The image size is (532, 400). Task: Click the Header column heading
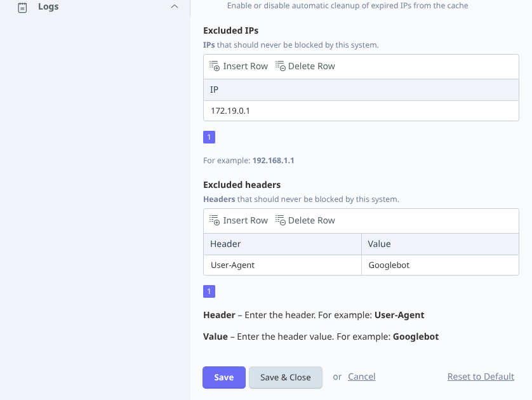(282, 244)
